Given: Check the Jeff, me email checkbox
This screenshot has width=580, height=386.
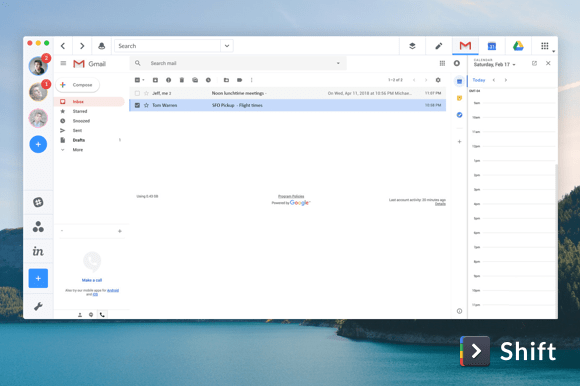Looking at the screenshot, I should [137, 93].
